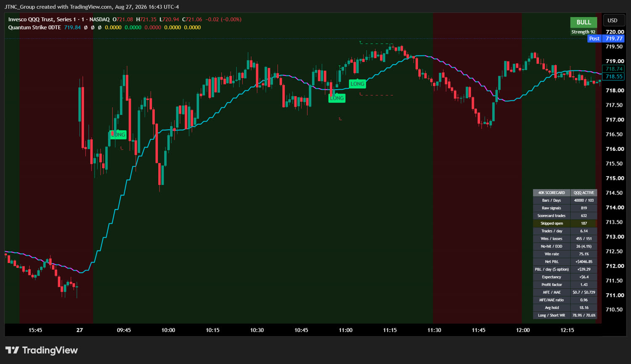Image resolution: width=631 pixels, height=364 pixels.
Task: Select the green BULL status label
Action: click(x=583, y=22)
